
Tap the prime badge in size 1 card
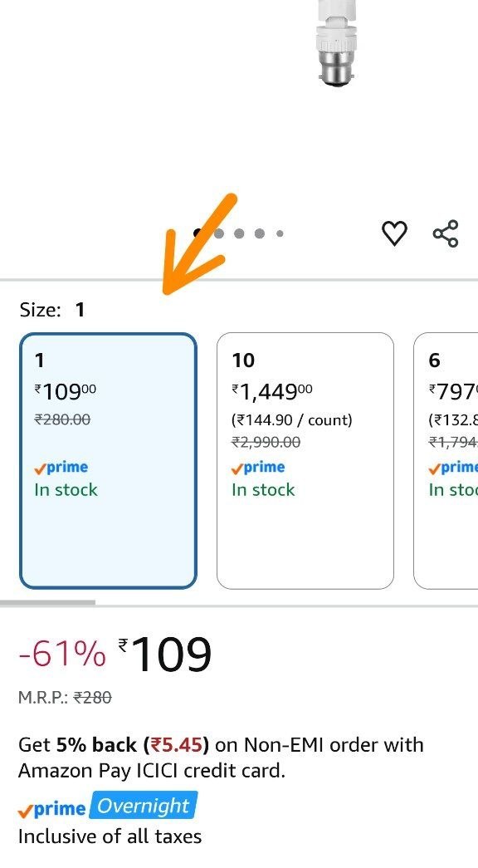coord(61,467)
